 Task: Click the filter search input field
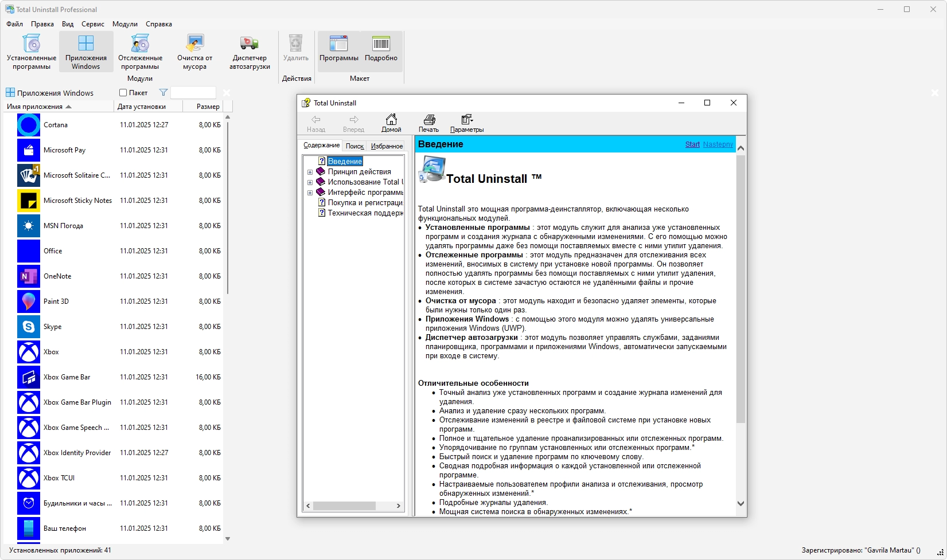(193, 93)
